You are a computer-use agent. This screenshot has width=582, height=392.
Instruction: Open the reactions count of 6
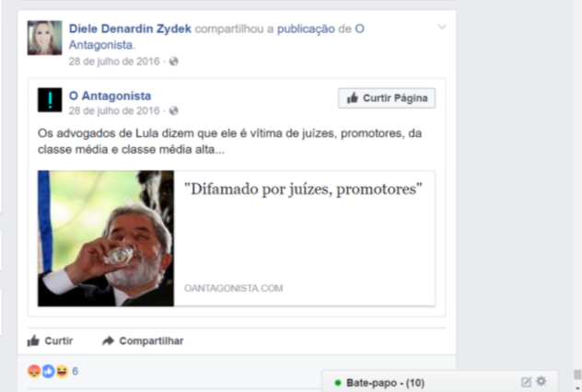click(x=75, y=371)
